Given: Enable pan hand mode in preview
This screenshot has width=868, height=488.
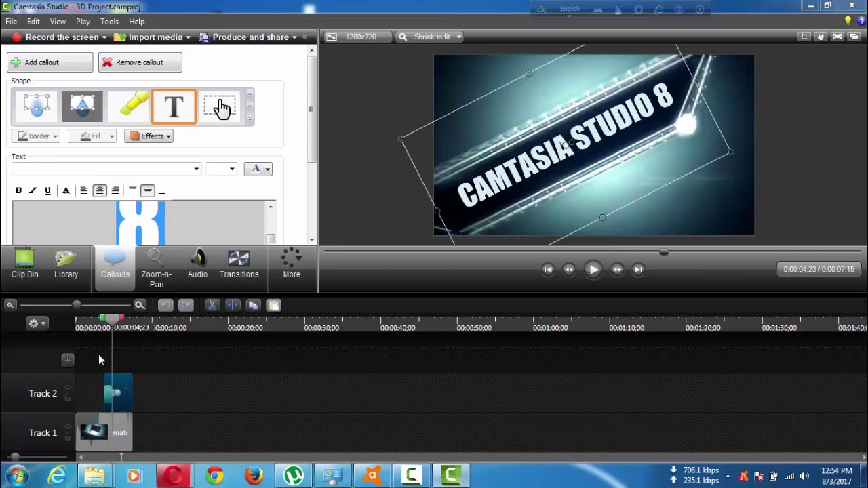Looking at the screenshot, I should 821,37.
